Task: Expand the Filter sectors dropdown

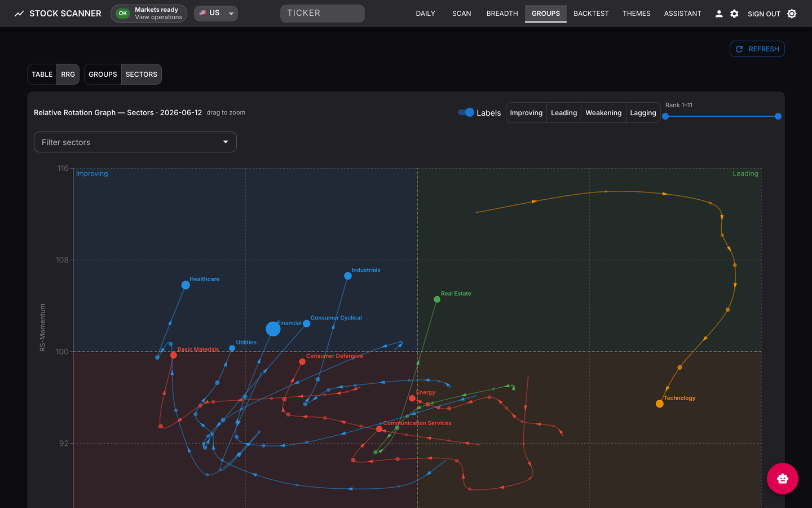Action: pyautogui.click(x=135, y=142)
